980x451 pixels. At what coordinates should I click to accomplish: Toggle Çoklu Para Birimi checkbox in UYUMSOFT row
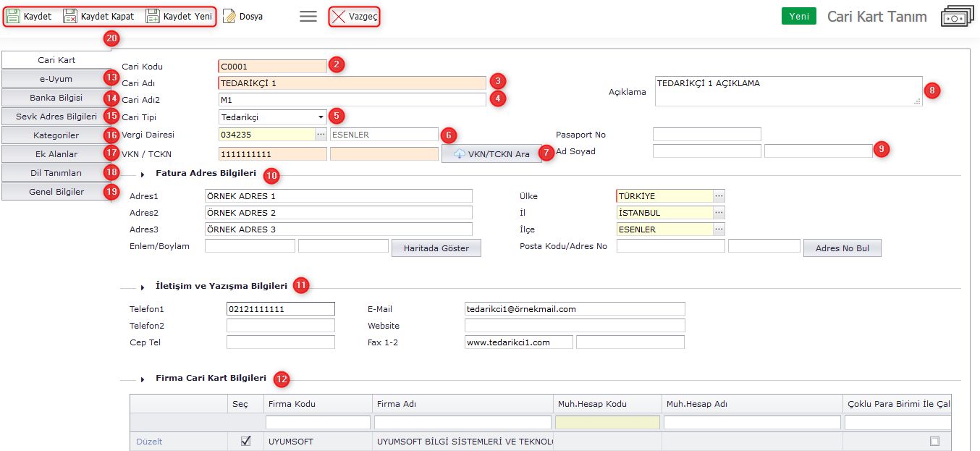(x=934, y=441)
